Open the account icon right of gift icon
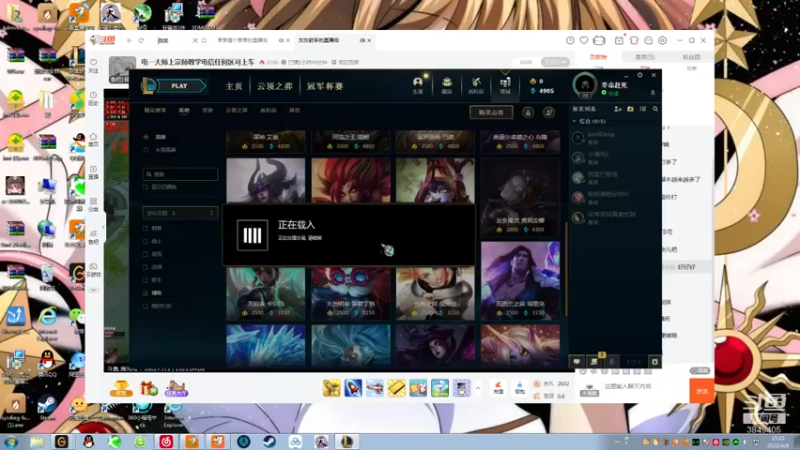The height and width of the screenshot is (450, 800). point(549,112)
